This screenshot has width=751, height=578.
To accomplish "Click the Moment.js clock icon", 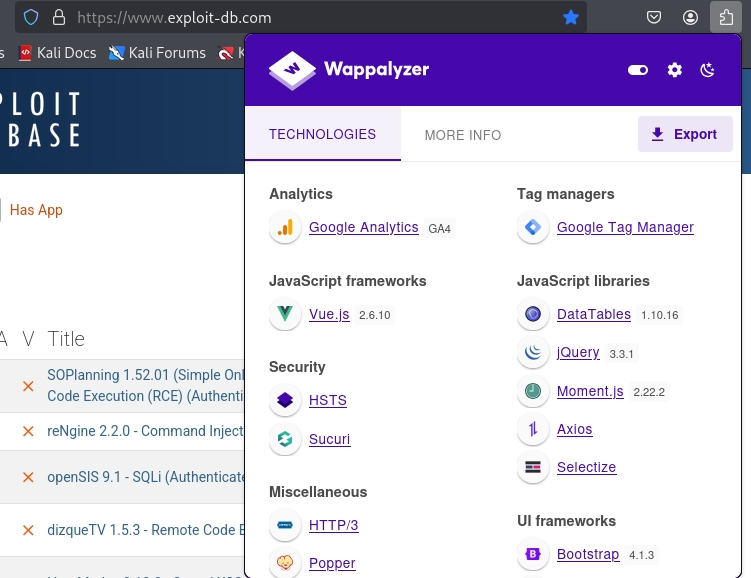I will (x=533, y=391).
